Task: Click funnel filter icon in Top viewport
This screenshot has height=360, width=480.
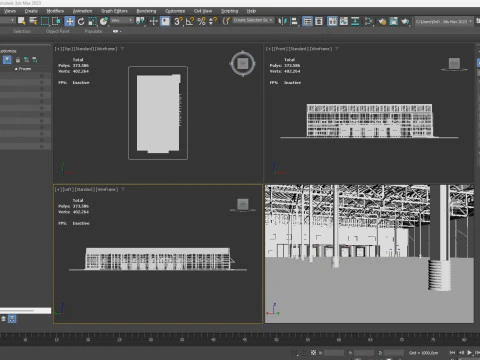Action: coord(122,49)
